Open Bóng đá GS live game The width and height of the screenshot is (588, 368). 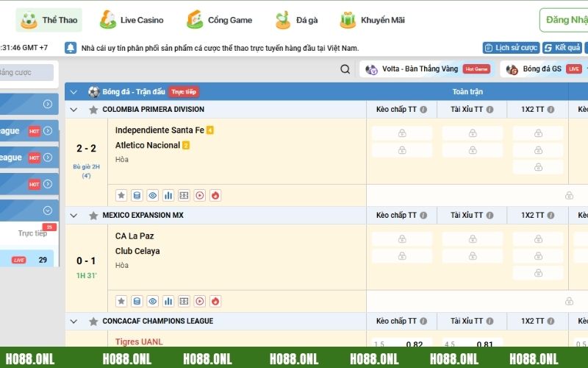[544, 69]
